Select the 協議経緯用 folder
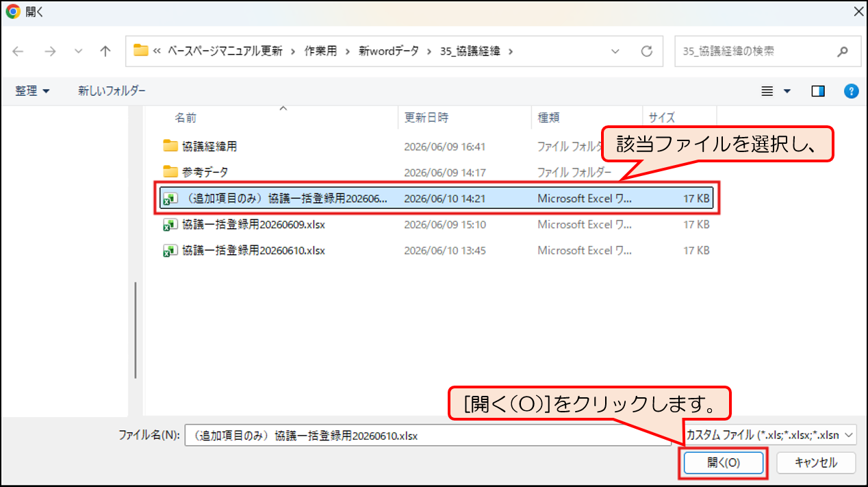Viewport: 868px width, 487px height. [209, 146]
